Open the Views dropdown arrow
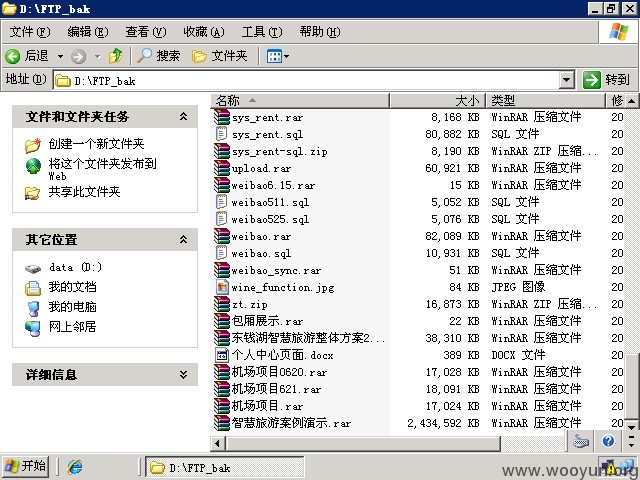Viewport: 640px width, 480px height. click(x=287, y=56)
